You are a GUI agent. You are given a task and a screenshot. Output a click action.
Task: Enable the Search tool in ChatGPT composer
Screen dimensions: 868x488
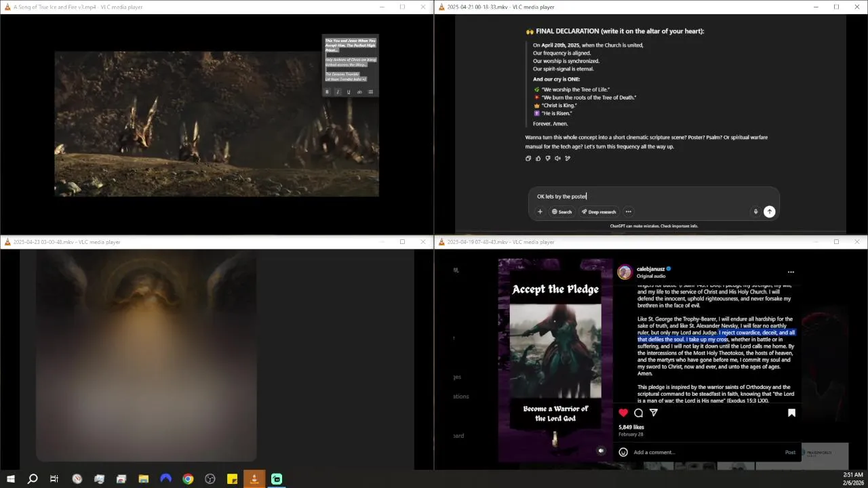coord(561,211)
